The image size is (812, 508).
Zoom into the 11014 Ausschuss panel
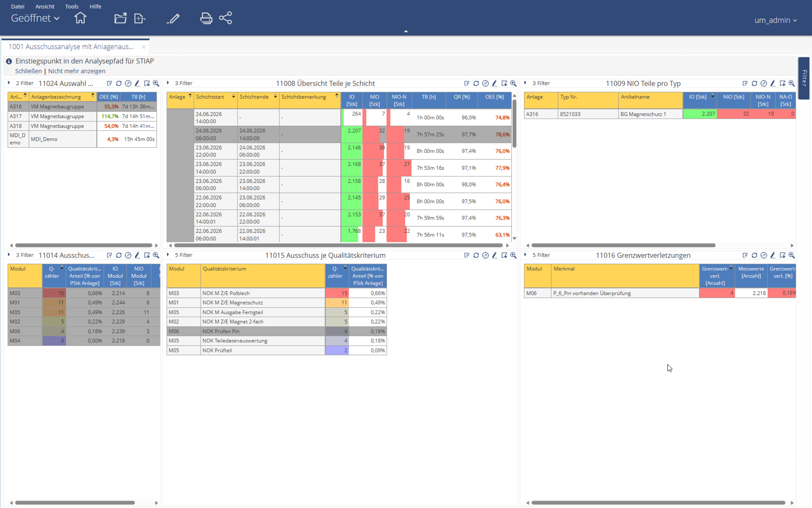coord(156,255)
